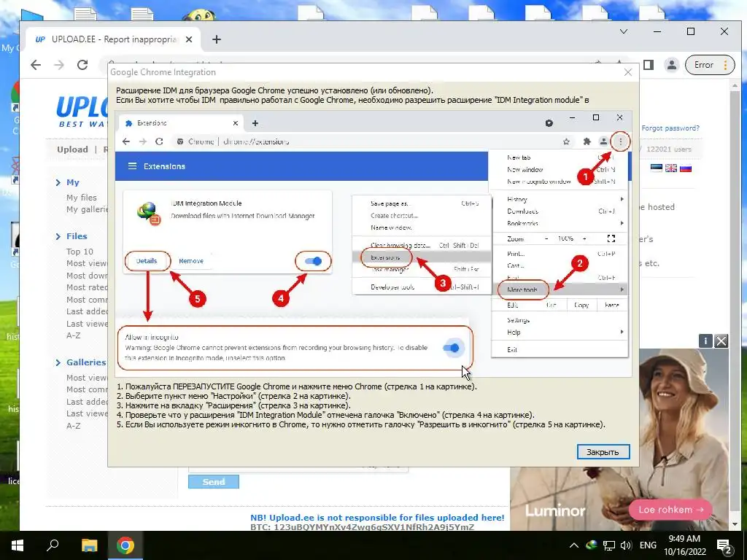Click Chrome's forward arrow
747x560 pixels.
pyautogui.click(x=59, y=65)
